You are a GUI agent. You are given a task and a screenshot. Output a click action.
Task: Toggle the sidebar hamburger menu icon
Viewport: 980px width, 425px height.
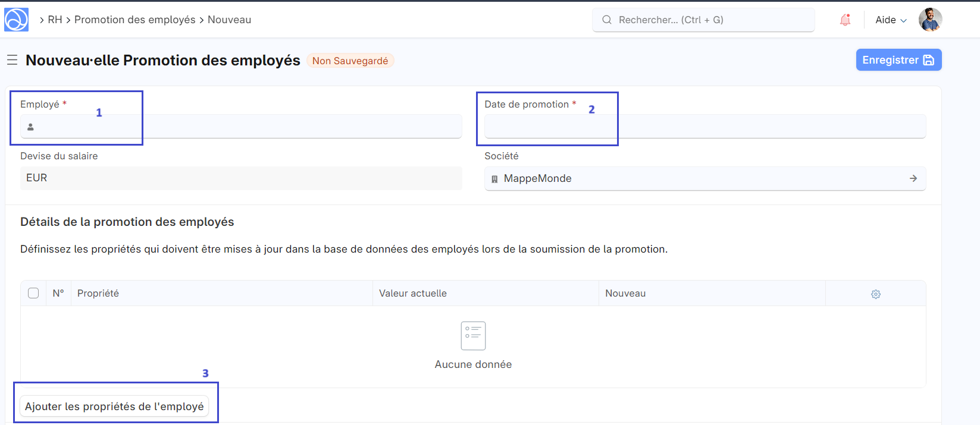[12, 60]
